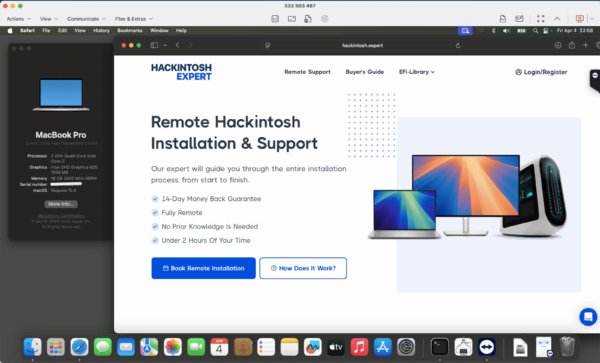Click the hackintosh.expert address bar

click(x=362, y=45)
